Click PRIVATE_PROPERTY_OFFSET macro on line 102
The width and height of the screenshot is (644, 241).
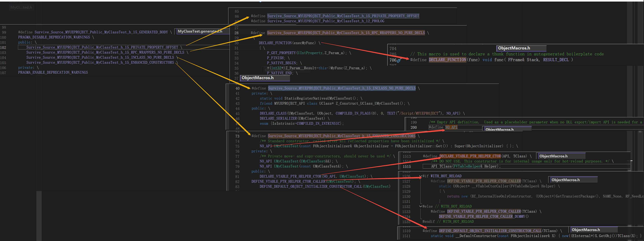pos(102,48)
